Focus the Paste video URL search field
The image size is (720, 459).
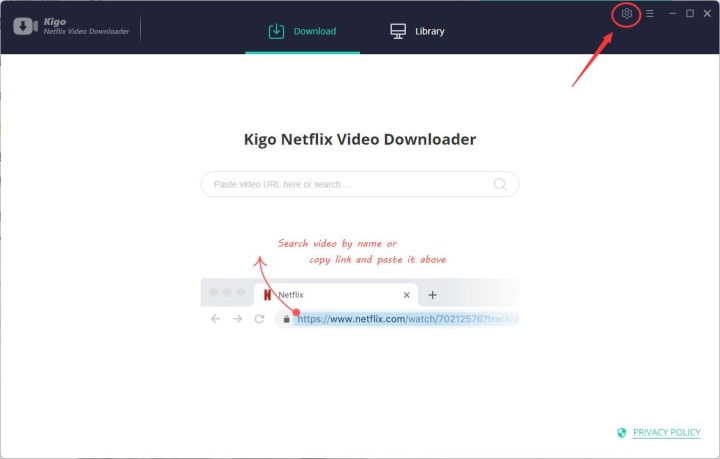pyautogui.click(x=360, y=184)
